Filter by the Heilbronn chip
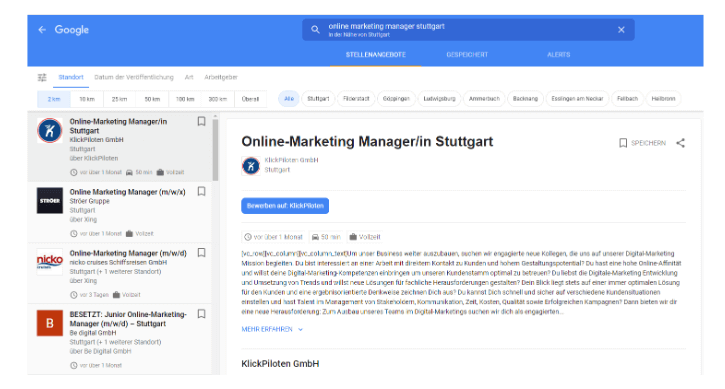This screenshot has height=389, width=725. pos(663,99)
